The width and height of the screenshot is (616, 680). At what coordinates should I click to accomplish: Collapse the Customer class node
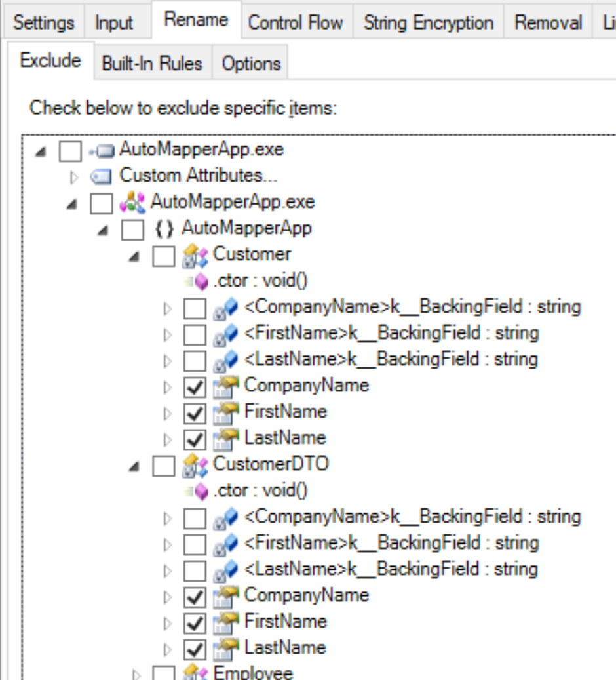point(134,257)
